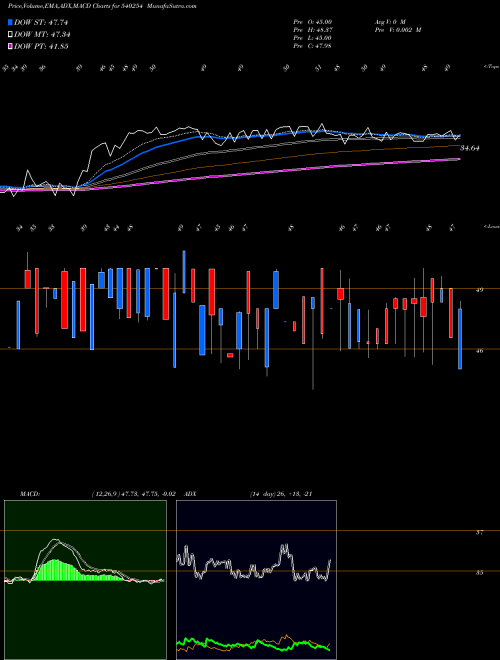Click the white DOW MT legend swatch
The height and width of the screenshot is (660, 500).
point(11,35)
